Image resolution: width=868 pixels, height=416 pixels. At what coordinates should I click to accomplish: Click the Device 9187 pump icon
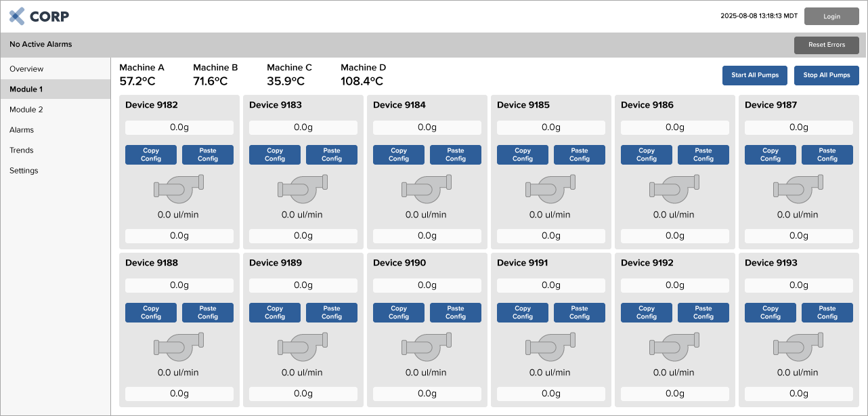click(x=798, y=189)
